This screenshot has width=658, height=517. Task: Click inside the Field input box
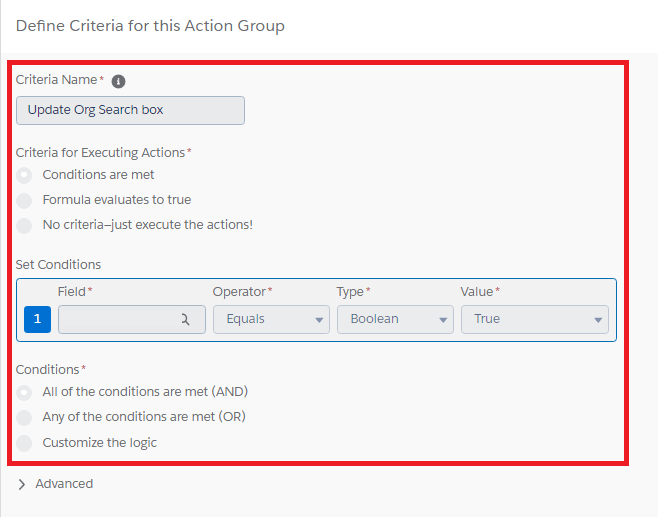coord(115,319)
